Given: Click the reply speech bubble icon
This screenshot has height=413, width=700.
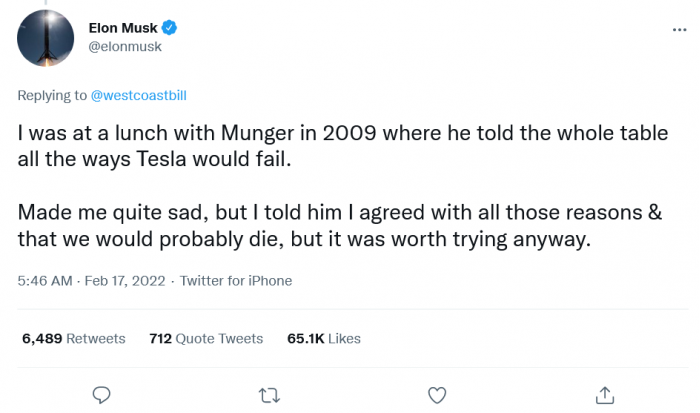Looking at the screenshot, I should click(x=100, y=393).
